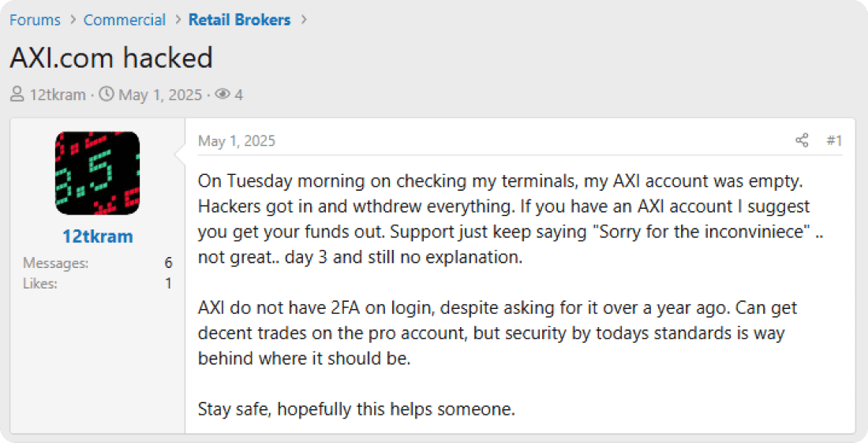Open 12tkram profile below the avatar
This screenshot has height=443, width=868.
(x=98, y=236)
